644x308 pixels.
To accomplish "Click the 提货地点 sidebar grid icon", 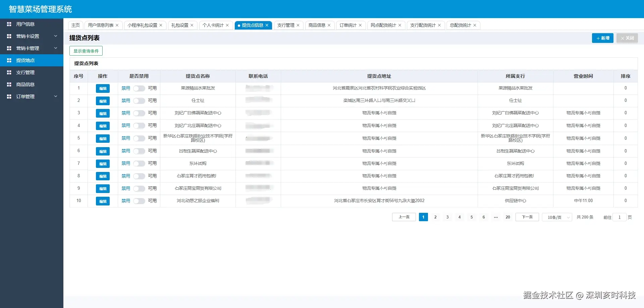I will click(x=9, y=60).
